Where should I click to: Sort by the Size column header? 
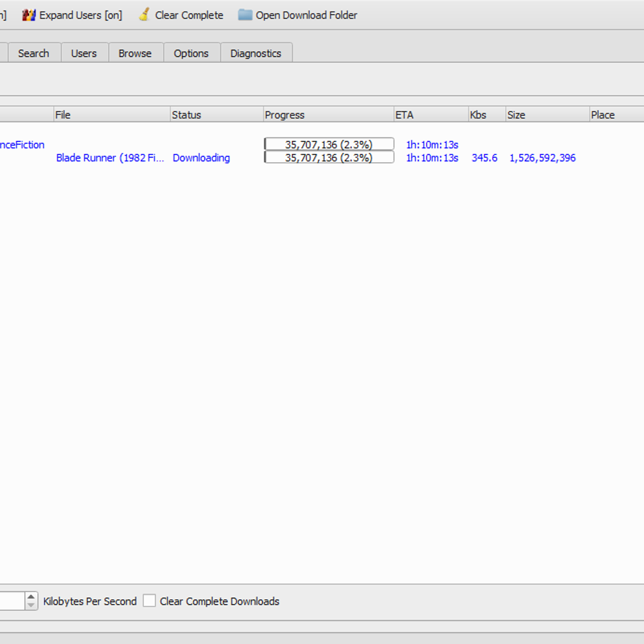tap(547, 115)
